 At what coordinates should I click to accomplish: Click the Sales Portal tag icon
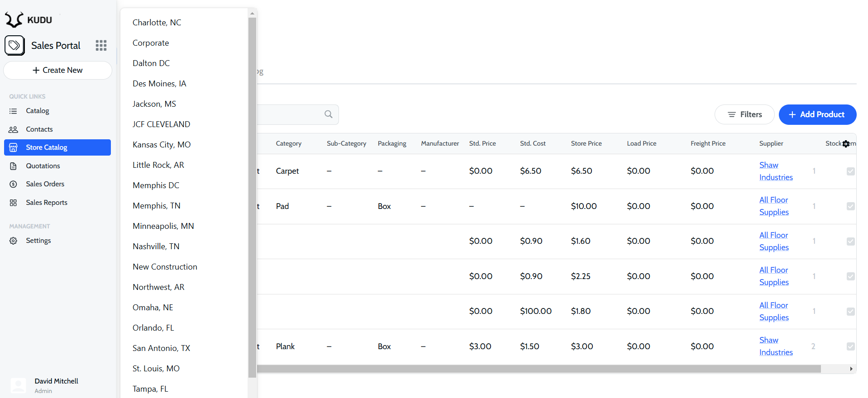coord(14,45)
